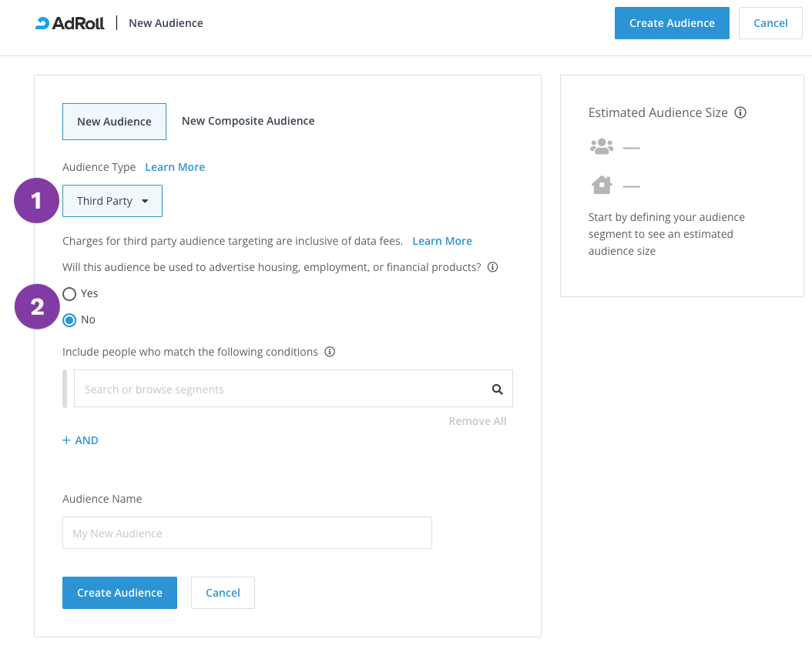Open Learn More link about data fees
The width and height of the screenshot is (812, 649).
click(x=442, y=241)
